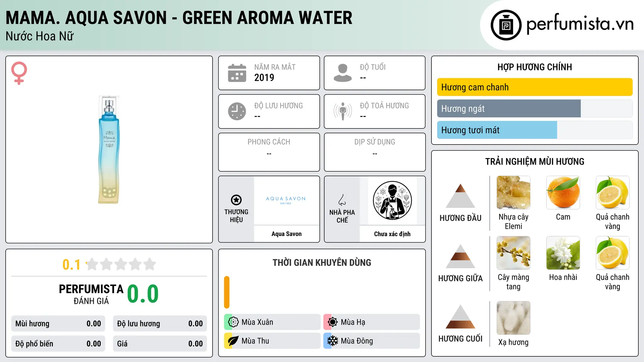Click the clock icon beside Độ lưu hương
Image resolution: width=644 pixels, height=362 pixels.
[237, 111]
